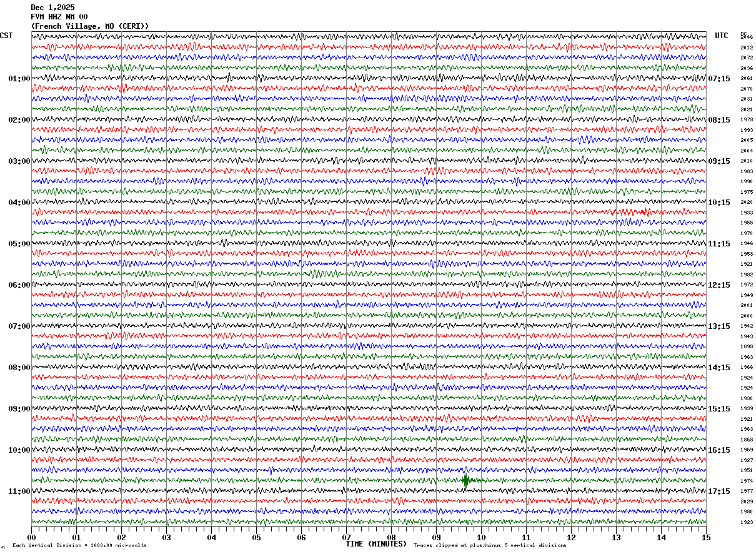Click the DC offset value 1923
The width and height of the screenshot is (756, 554).
747,522
